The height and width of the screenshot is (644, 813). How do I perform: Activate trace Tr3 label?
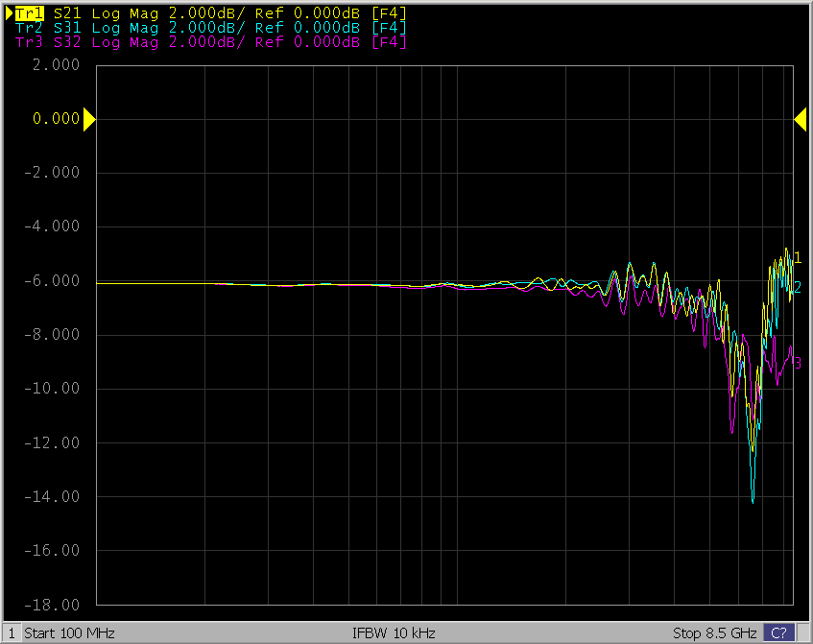(x=30, y=43)
